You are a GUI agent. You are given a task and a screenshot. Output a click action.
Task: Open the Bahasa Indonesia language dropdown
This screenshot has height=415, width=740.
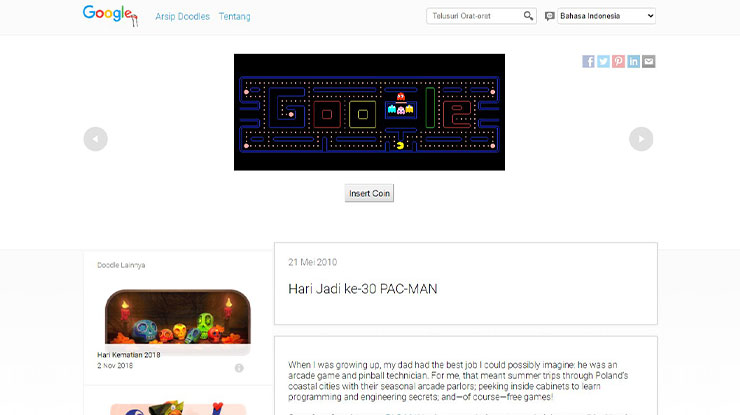606,16
